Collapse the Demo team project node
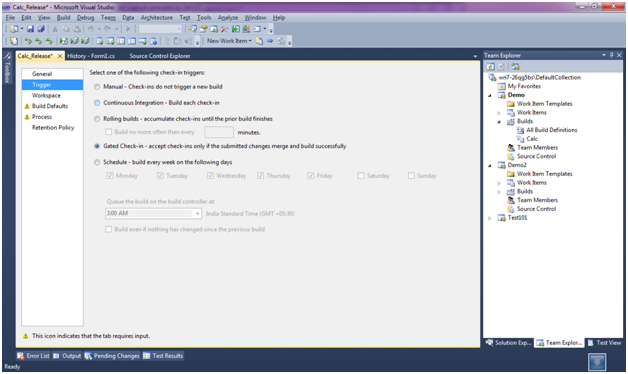The width and height of the screenshot is (628, 374). [x=490, y=95]
